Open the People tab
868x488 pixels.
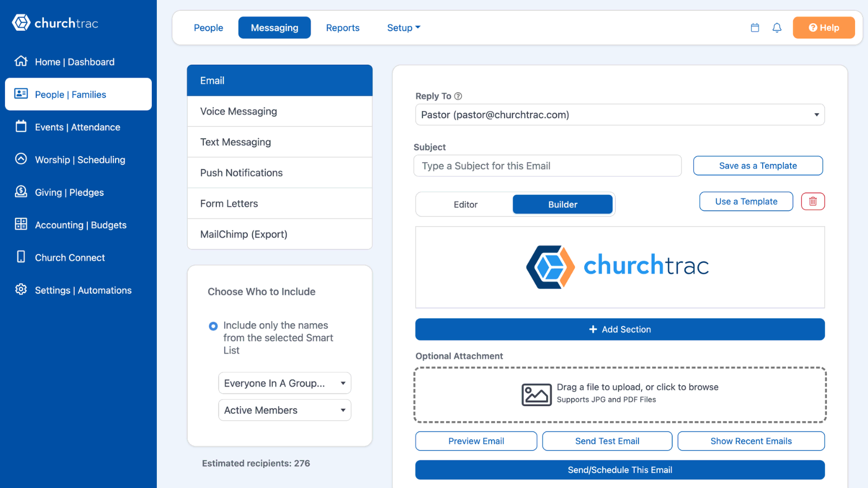208,28
